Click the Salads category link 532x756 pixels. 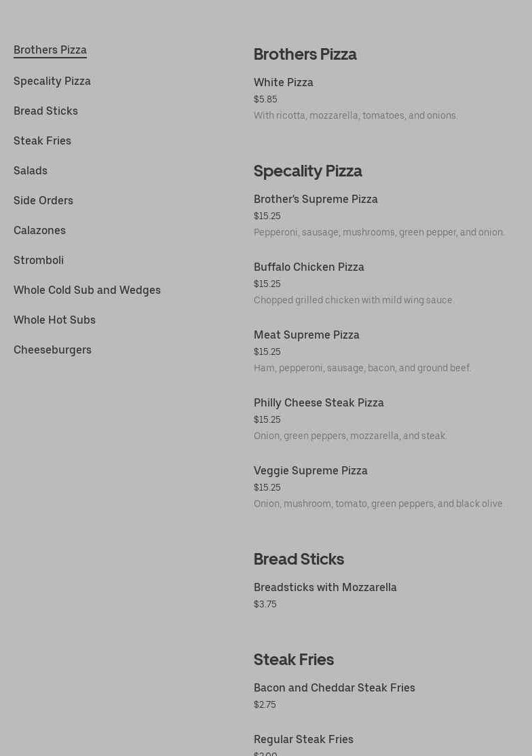pos(31,171)
